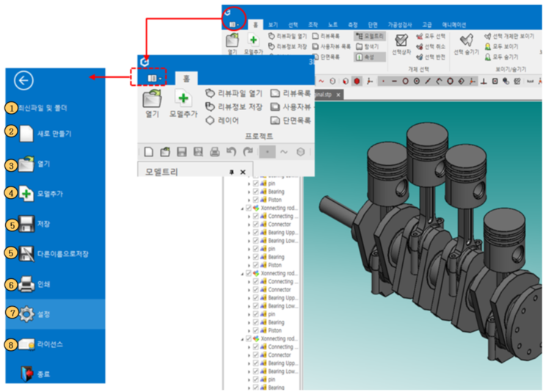
Task: Click 단면목록 in the enlarged inset
Action: 290,120
